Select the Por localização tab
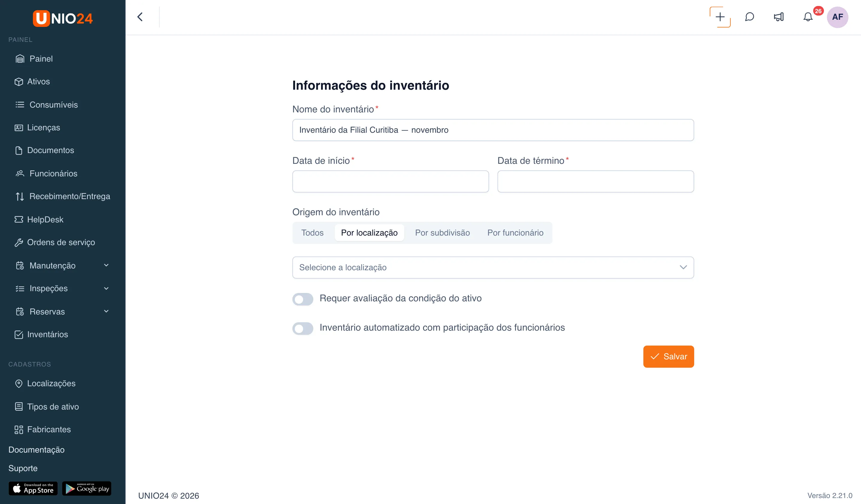861x504 pixels. 369,233
